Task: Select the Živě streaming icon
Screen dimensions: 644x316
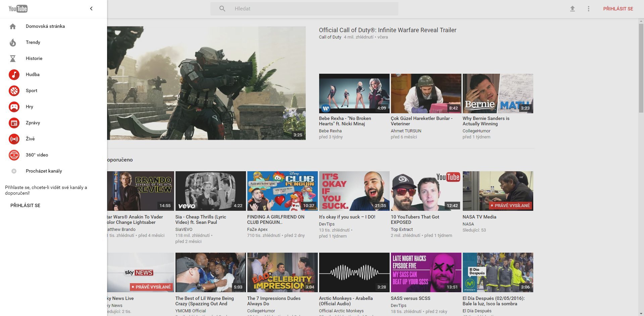Action: pyautogui.click(x=13, y=139)
